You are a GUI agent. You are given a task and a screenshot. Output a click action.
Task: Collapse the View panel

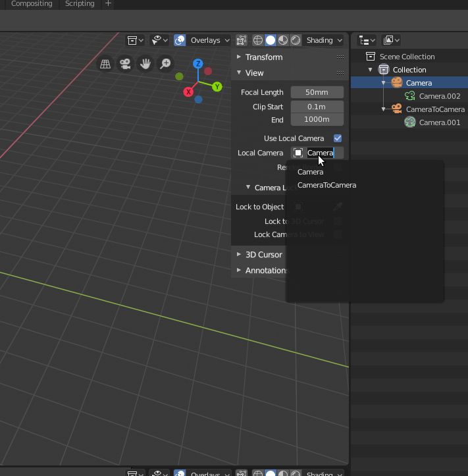click(x=239, y=72)
